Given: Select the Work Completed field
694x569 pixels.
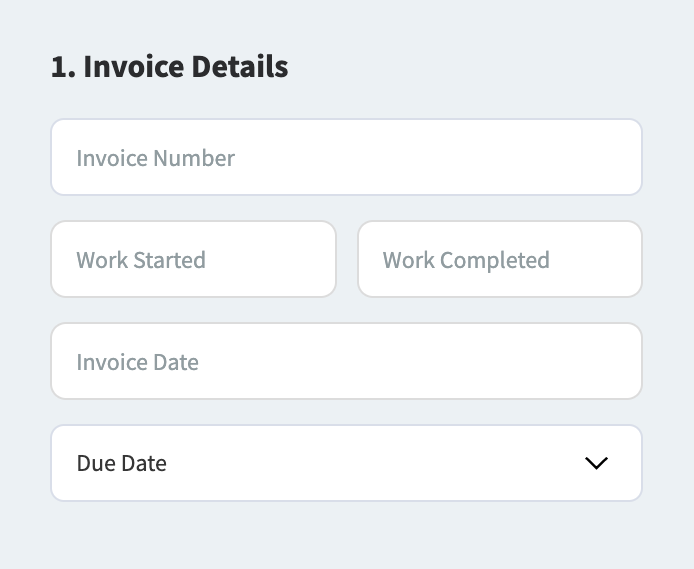Looking at the screenshot, I should pos(499,259).
